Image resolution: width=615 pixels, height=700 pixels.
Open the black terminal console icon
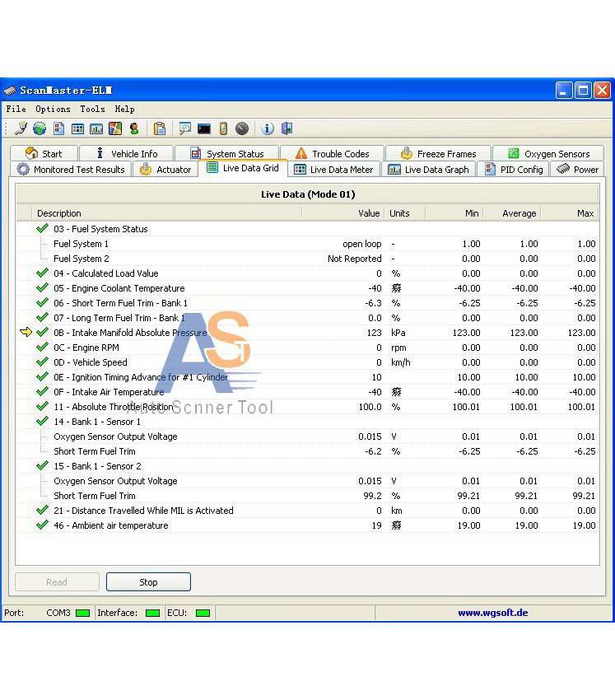pos(204,129)
